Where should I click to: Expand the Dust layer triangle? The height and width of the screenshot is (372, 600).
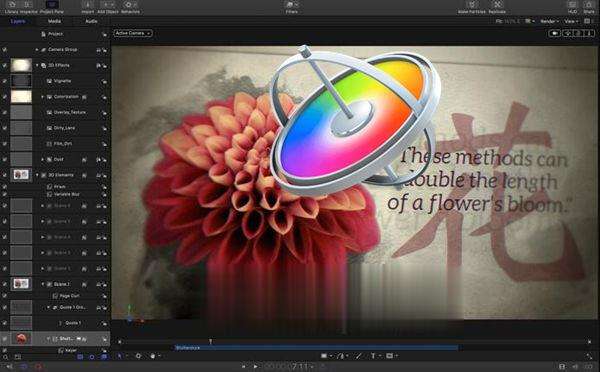click(x=42, y=159)
